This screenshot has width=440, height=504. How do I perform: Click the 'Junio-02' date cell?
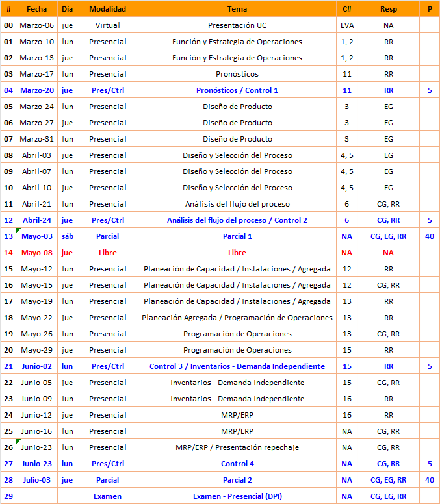point(36,366)
